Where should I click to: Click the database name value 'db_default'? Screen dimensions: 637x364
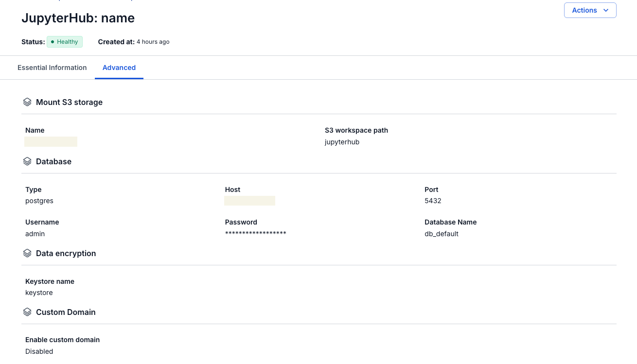[442, 234]
